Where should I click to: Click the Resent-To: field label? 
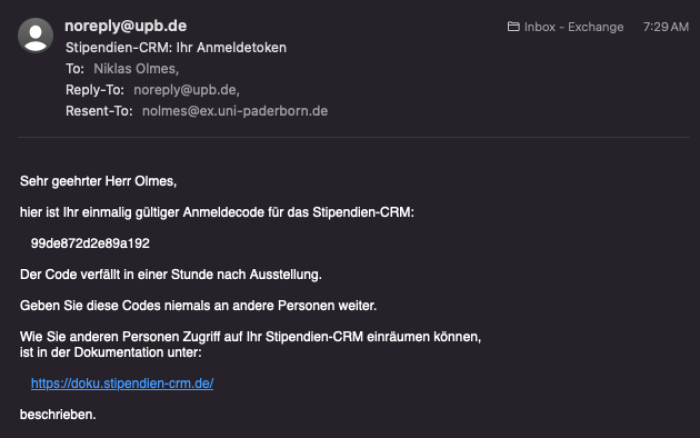coord(99,111)
